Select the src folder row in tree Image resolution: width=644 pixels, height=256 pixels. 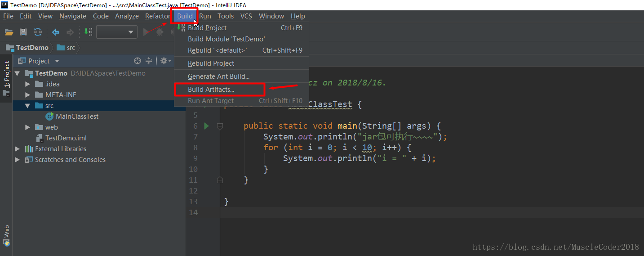99,106
